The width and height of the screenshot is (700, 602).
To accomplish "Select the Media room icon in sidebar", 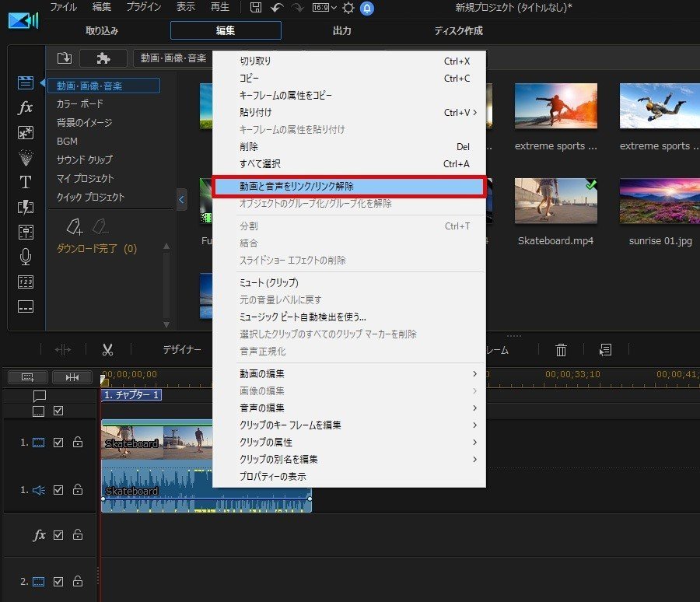I will 26,82.
